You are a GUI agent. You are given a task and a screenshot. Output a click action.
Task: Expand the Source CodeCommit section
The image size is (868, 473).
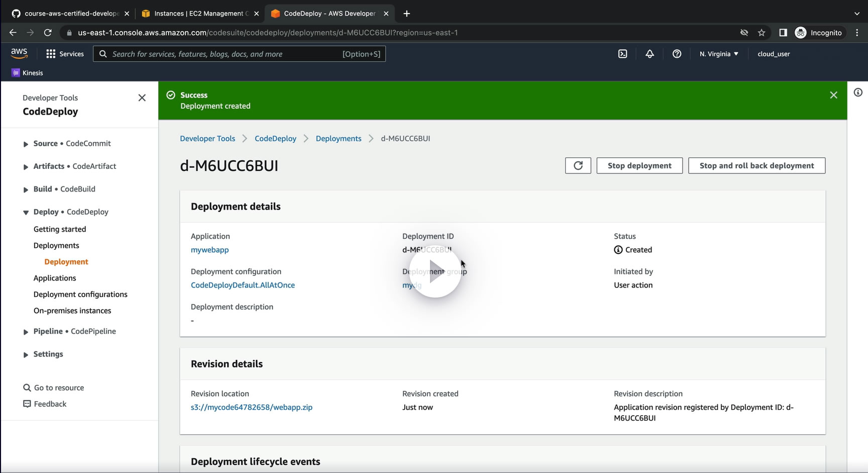coord(26,144)
